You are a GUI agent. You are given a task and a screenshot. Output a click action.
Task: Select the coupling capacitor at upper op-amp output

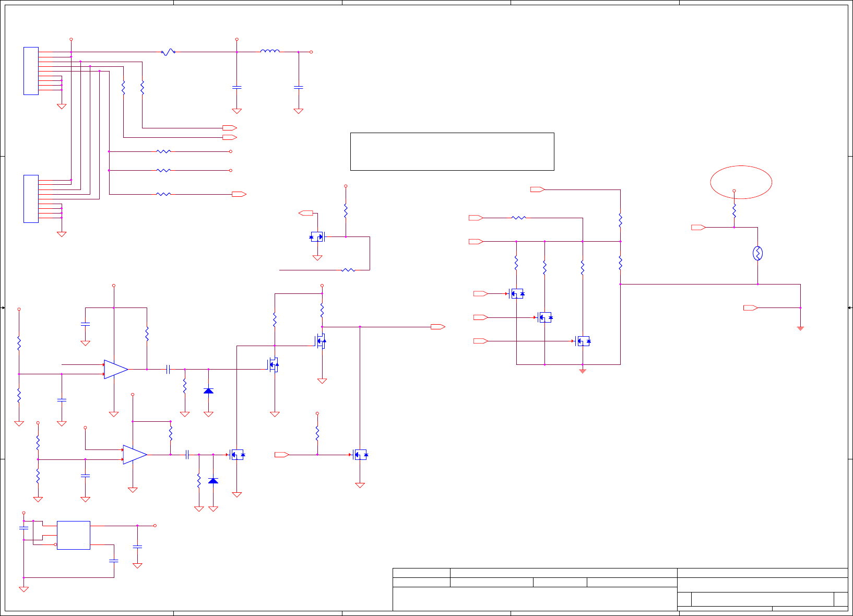[168, 369]
